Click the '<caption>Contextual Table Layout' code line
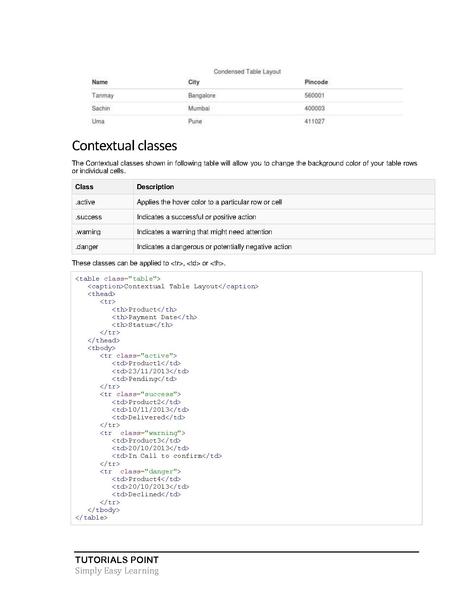 [x=173, y=287]
